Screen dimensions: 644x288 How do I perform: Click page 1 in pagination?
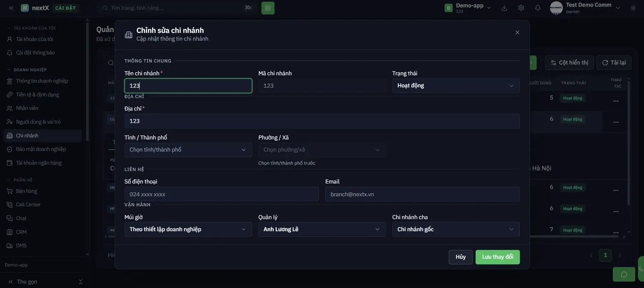(x=605, y=255)
